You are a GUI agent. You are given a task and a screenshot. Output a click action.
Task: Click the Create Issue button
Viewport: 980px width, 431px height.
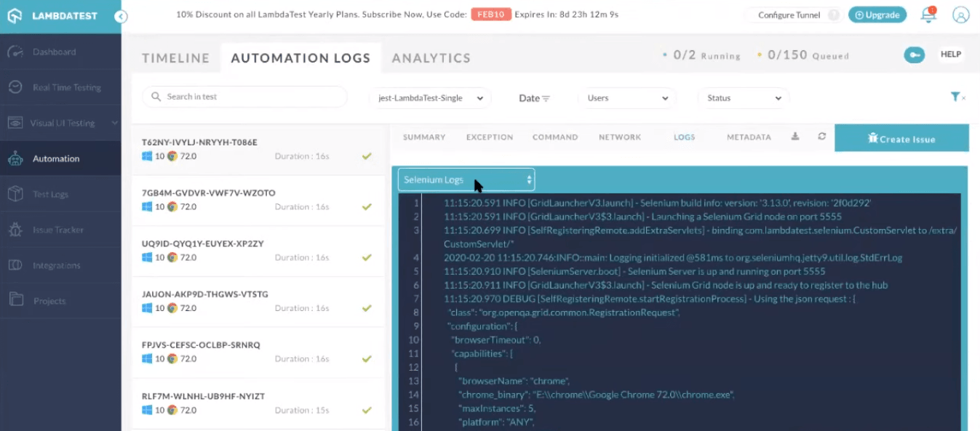[x=901, y=138]
